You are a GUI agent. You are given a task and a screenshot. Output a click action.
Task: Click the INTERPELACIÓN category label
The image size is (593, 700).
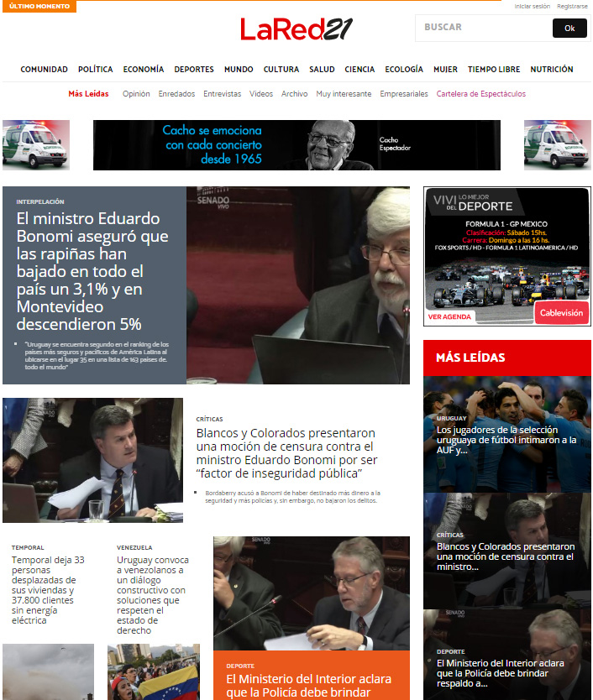click(40, 201)
